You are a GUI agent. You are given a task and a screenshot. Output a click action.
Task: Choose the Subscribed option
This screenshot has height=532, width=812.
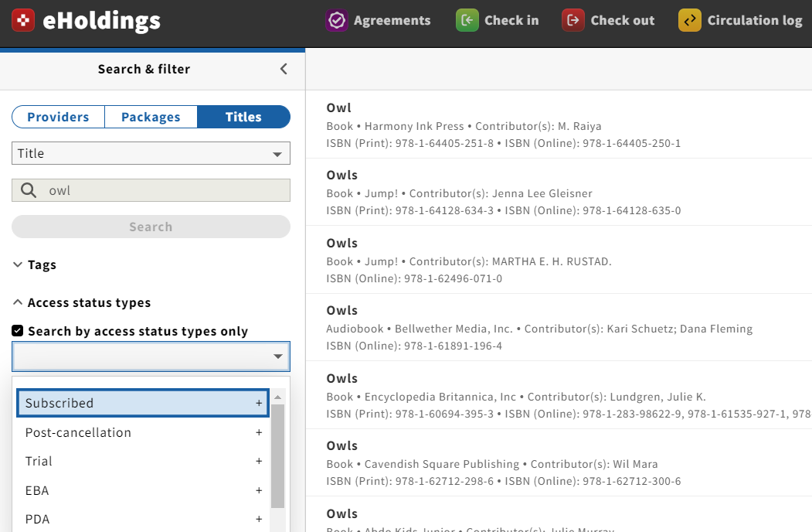143,403
